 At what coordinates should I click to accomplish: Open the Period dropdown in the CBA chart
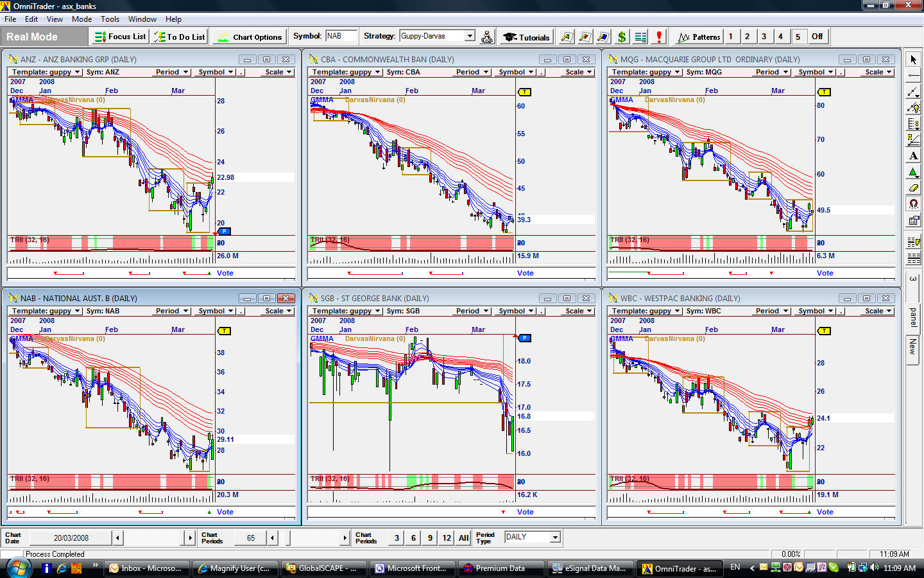pyautogui.click(x=472, y=72)
